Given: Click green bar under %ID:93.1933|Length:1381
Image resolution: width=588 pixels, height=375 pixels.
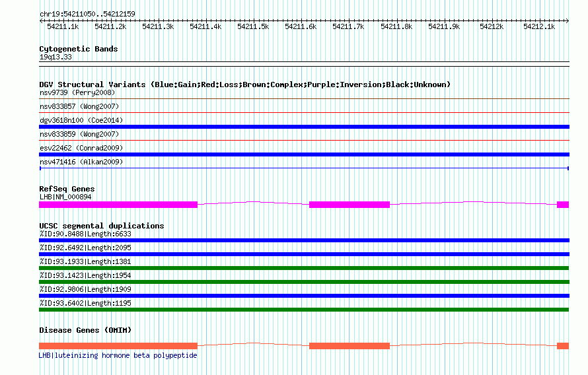Looking at the screenshot, I should 304,268.
